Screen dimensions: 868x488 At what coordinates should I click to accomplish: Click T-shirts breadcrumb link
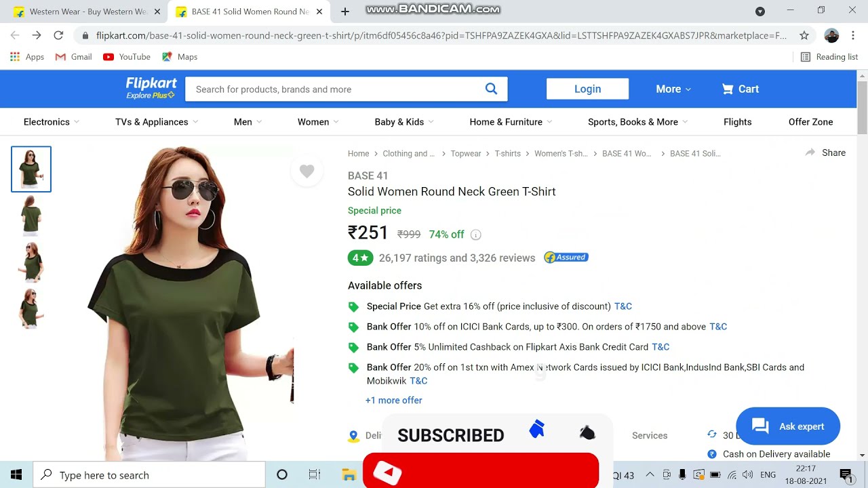507,154
